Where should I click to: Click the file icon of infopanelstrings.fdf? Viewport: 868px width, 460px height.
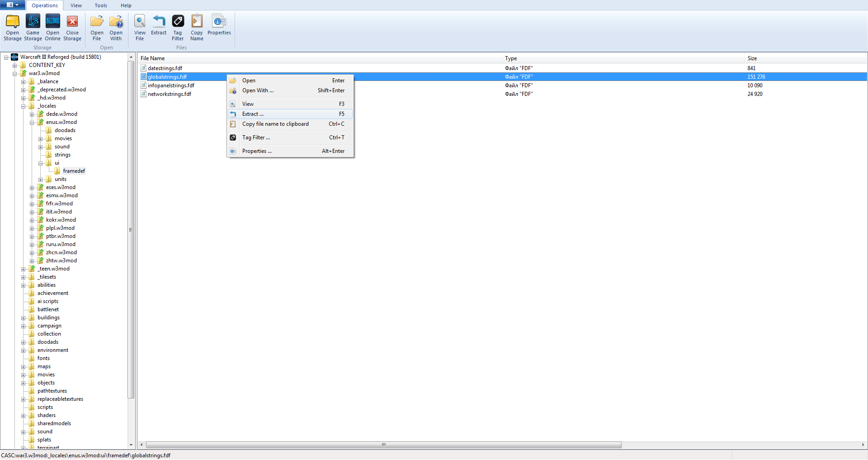pos(143,85)
